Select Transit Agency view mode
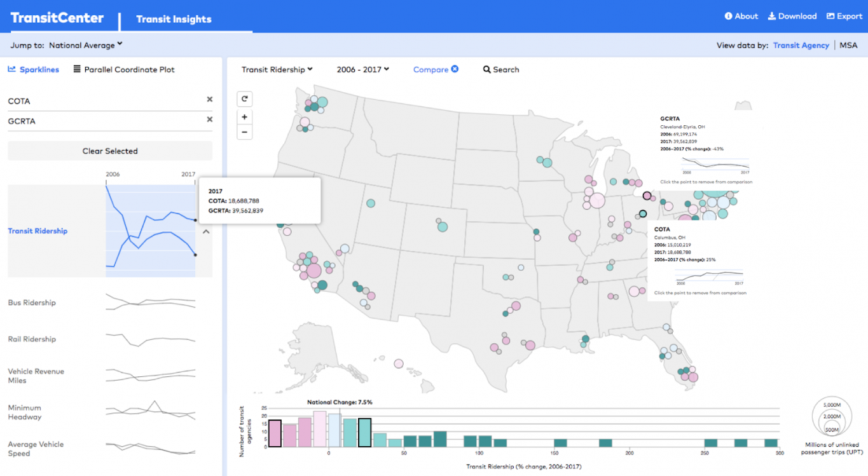 tap(802, 45)
